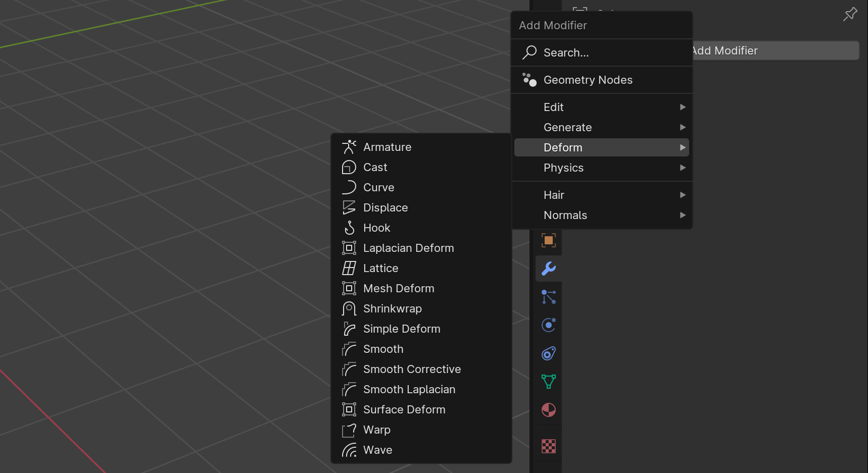
Task: Open the Particles properties tab
Action: click(x=549, y=297)
